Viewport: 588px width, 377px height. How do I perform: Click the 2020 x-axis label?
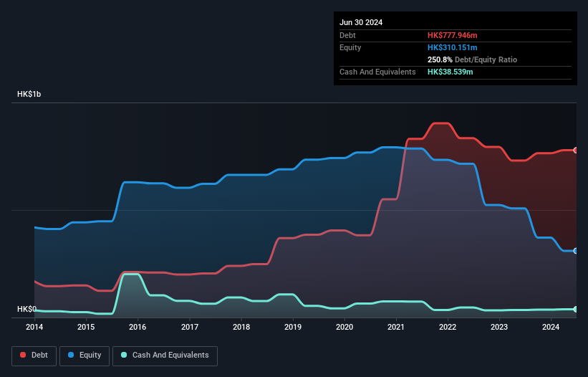point(344,327)
